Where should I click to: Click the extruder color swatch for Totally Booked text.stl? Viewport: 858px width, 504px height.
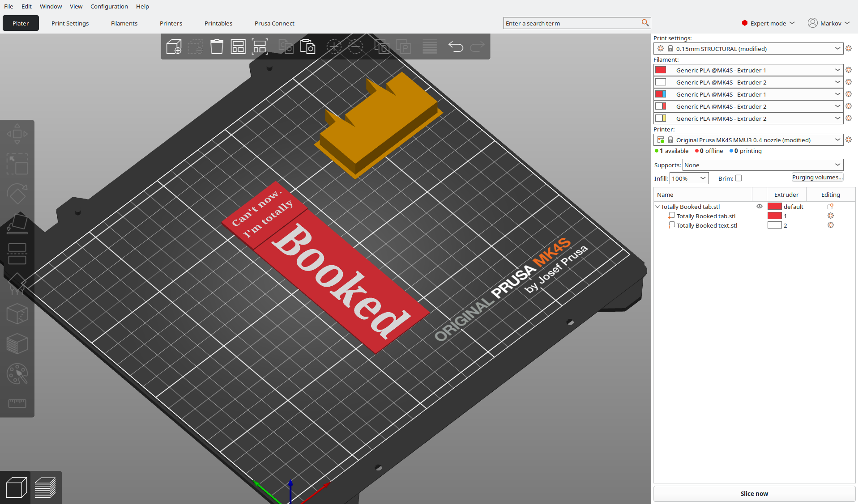(775, 225)
